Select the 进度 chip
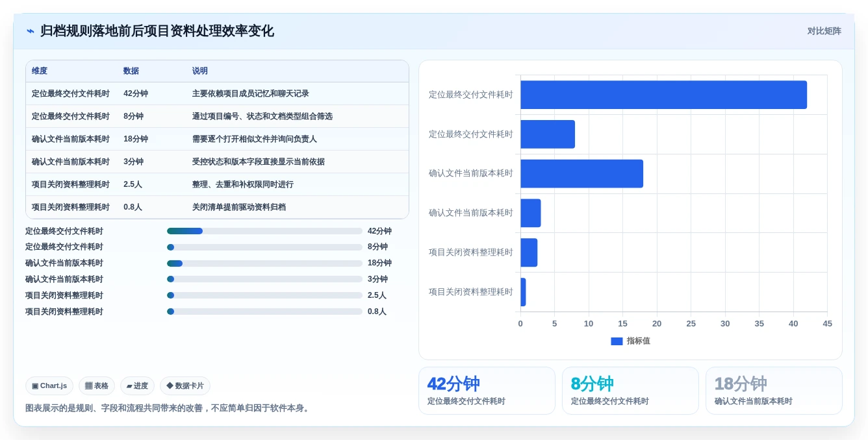Screen dimensions: 868x440 point(137,385)
